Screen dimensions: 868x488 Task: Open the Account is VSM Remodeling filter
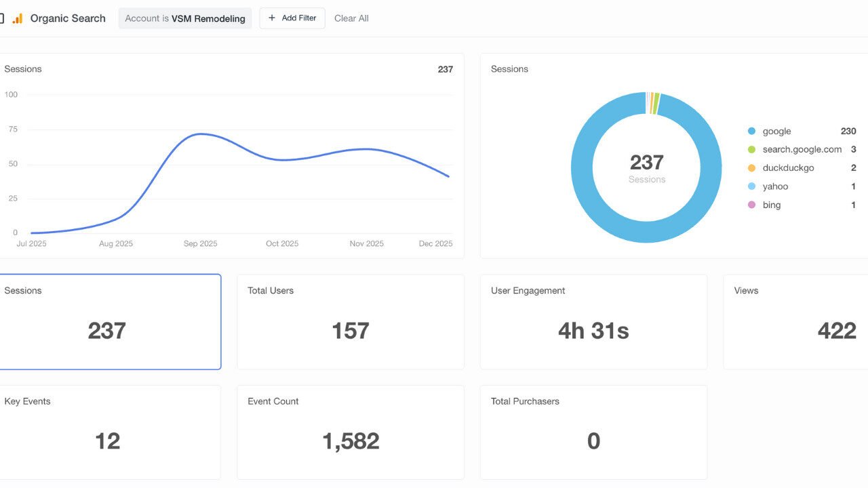point(184,18)
